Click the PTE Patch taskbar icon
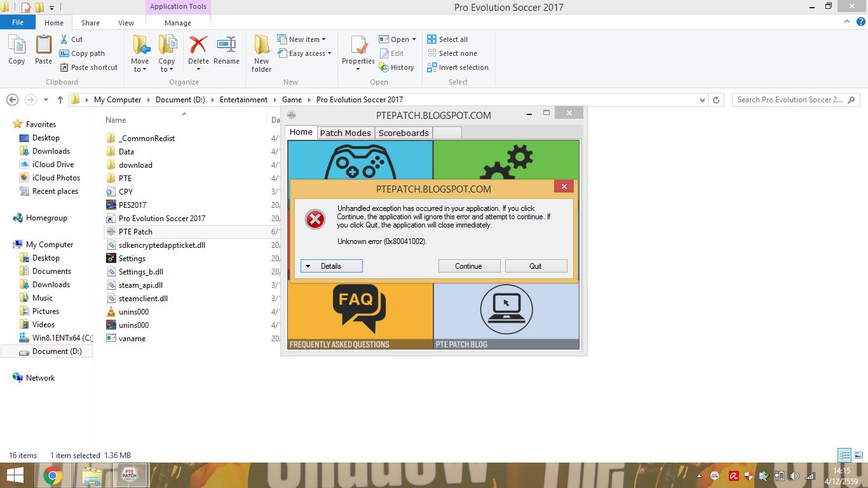868x488 pixels. point(130,475)
